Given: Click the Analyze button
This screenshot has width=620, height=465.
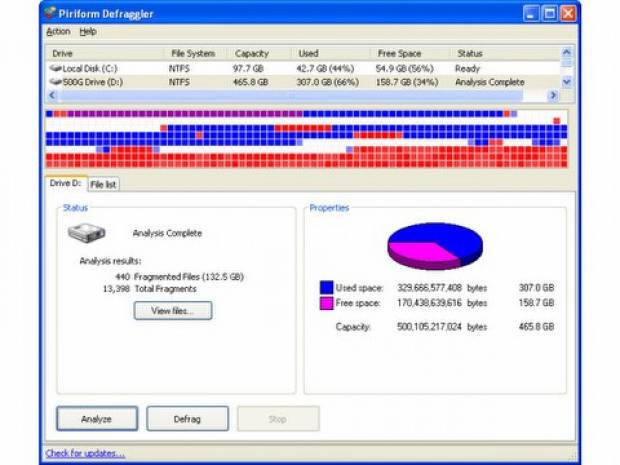Looking at the screenshot, I should click(x=97, y=419).
